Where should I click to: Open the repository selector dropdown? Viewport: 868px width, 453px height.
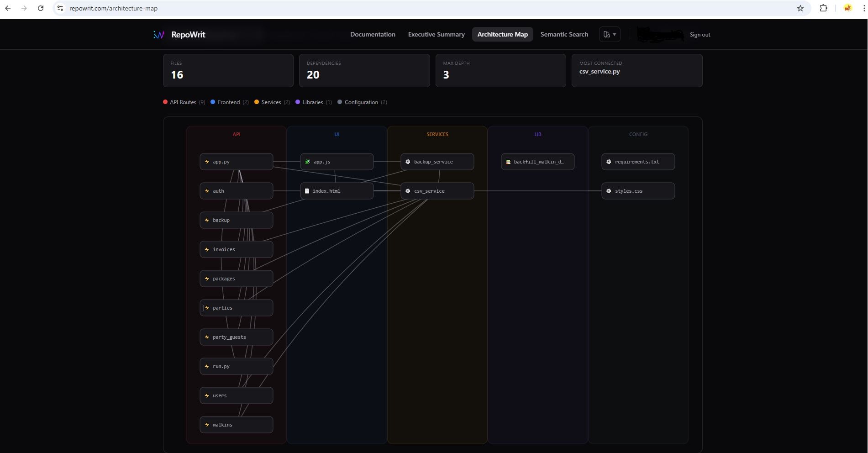610,34
